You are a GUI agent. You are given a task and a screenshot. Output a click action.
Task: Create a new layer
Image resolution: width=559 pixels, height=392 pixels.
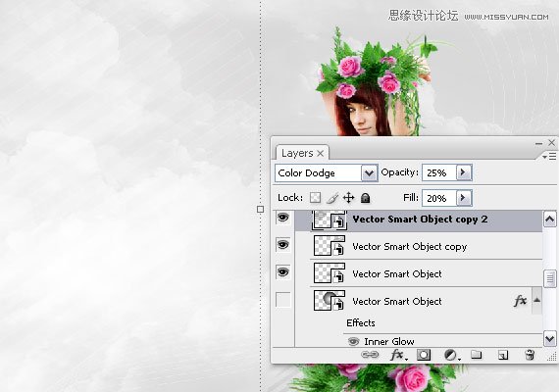[503, 355]
